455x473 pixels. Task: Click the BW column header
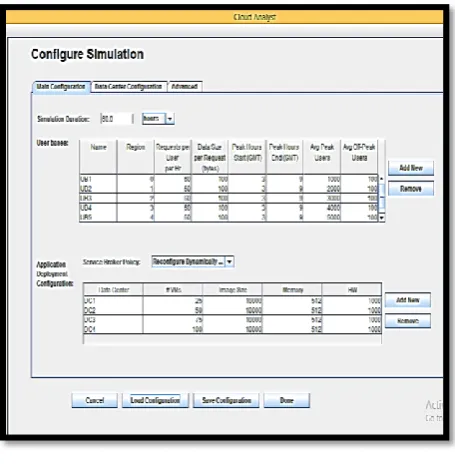352,290
